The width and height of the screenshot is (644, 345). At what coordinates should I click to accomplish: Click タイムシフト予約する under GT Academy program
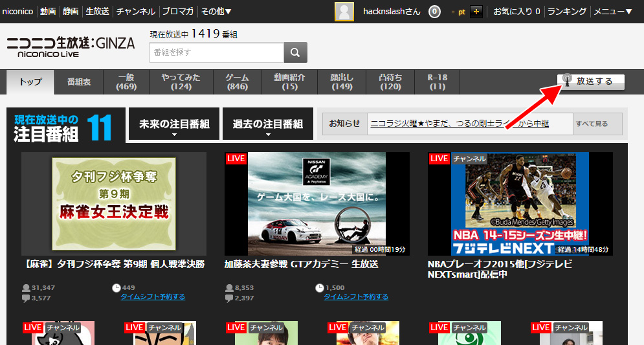point(356,297)
